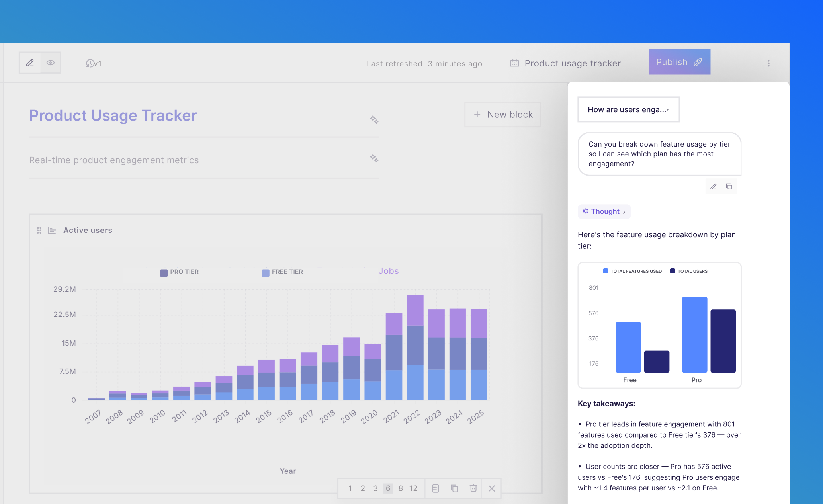Image resolution: width=823 pixels, height=504 pixels.
Task: Open version history via the v1 icon
Action: [x=93, y=63]
